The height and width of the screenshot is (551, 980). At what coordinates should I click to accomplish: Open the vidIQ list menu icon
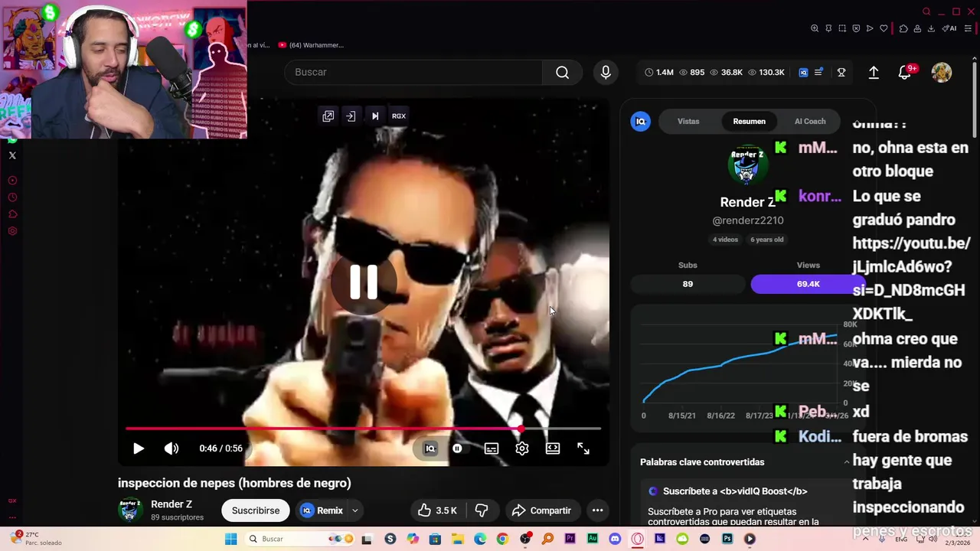tap(818, 72)
